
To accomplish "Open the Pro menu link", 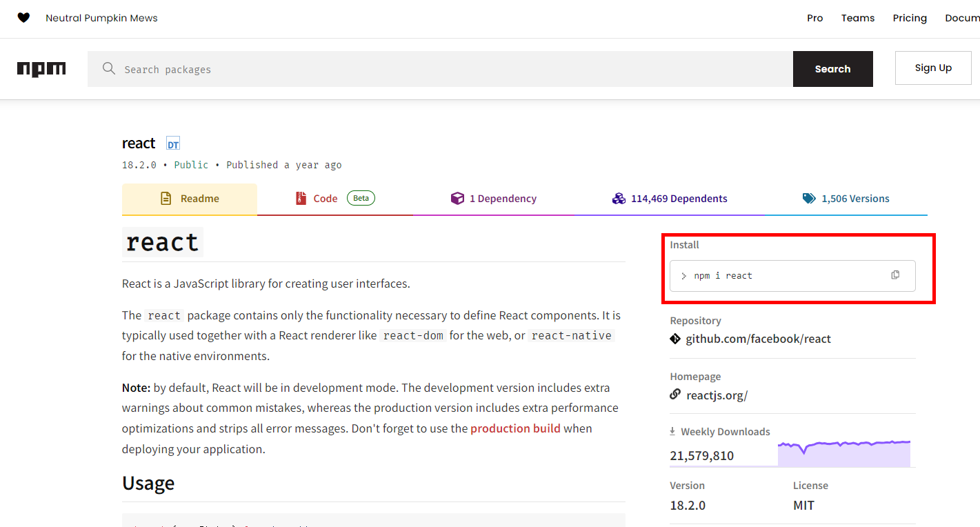I will [815, 18].
